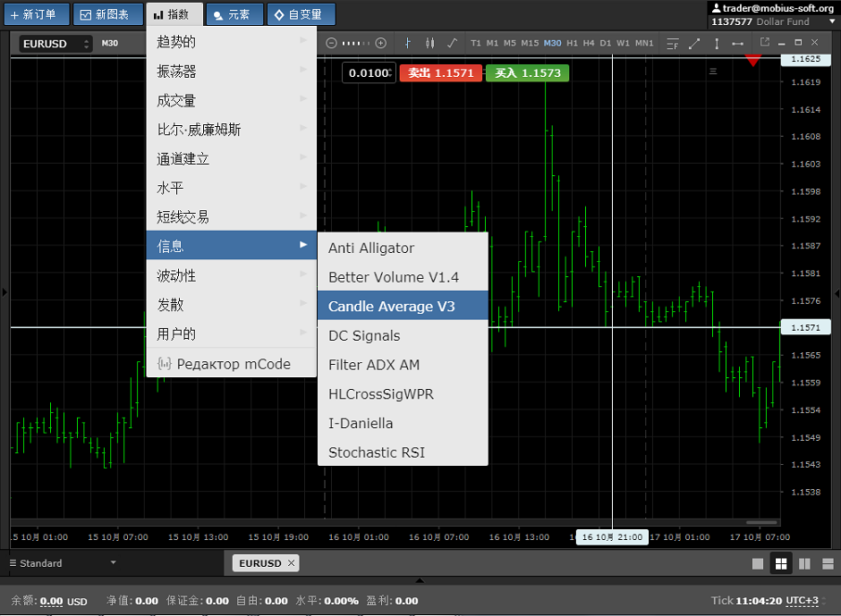Select the trend line drawing tool
This screenshot has width=841, height=616.
[694, 44]
